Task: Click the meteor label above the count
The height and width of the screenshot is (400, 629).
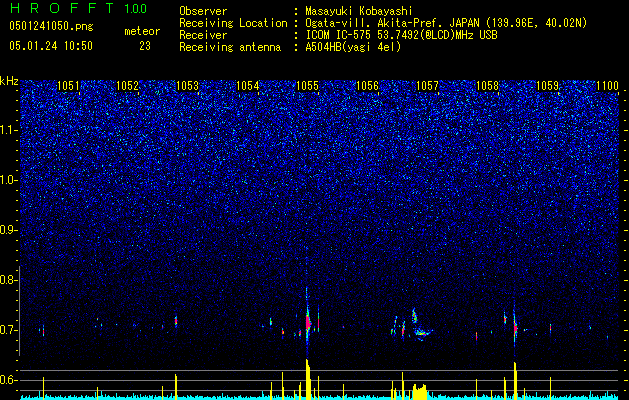Action: pyautogui.click(x=142, y=31)
